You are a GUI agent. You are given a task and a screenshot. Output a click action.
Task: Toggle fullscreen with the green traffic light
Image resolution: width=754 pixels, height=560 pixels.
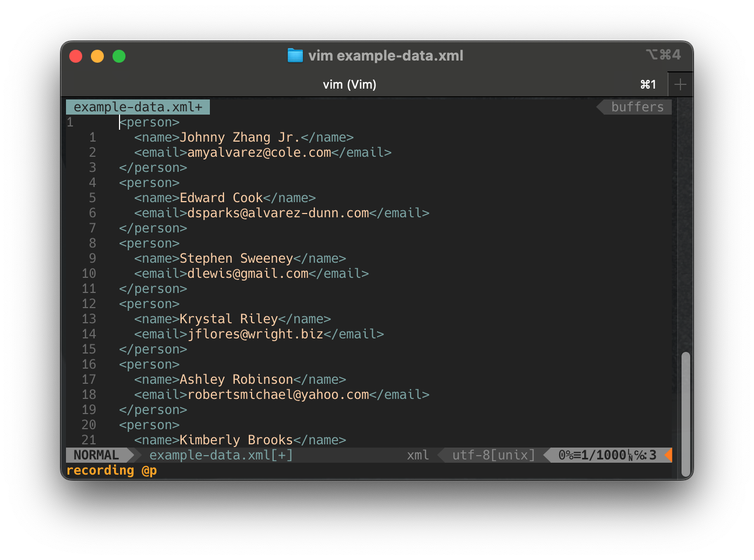point(118,56)
